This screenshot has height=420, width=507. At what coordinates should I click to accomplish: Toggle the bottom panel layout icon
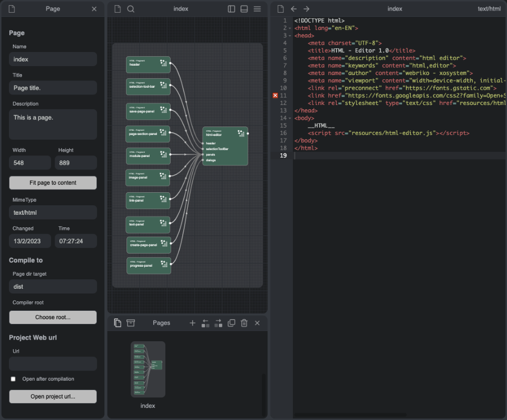tap(244, 9)
